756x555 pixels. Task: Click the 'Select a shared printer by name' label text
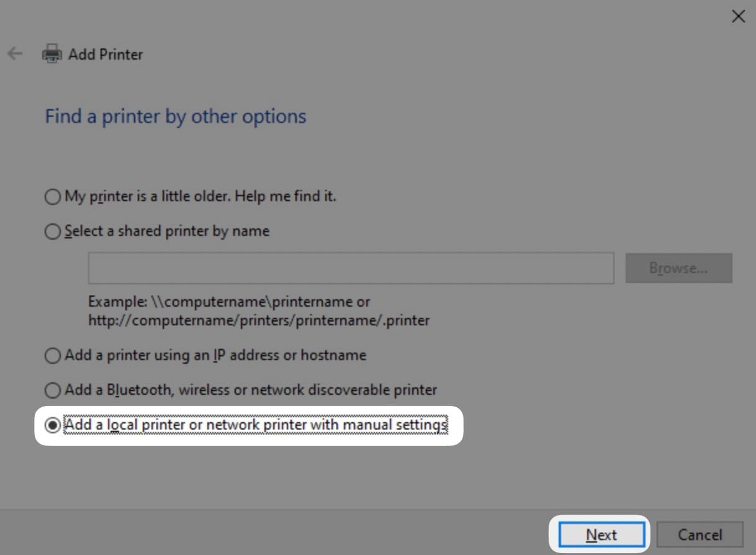pyautogui.click(x=167, y=232)
